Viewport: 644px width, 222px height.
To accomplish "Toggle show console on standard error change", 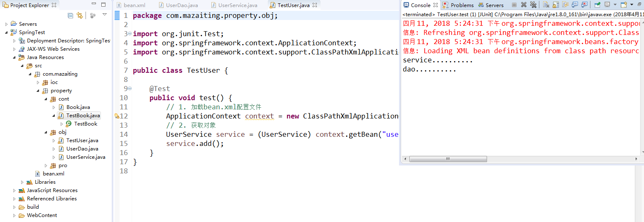I will (584, 5).
